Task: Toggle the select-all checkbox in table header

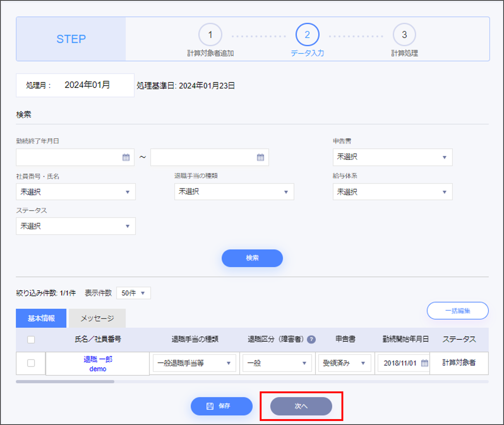Action: [31, 339]
